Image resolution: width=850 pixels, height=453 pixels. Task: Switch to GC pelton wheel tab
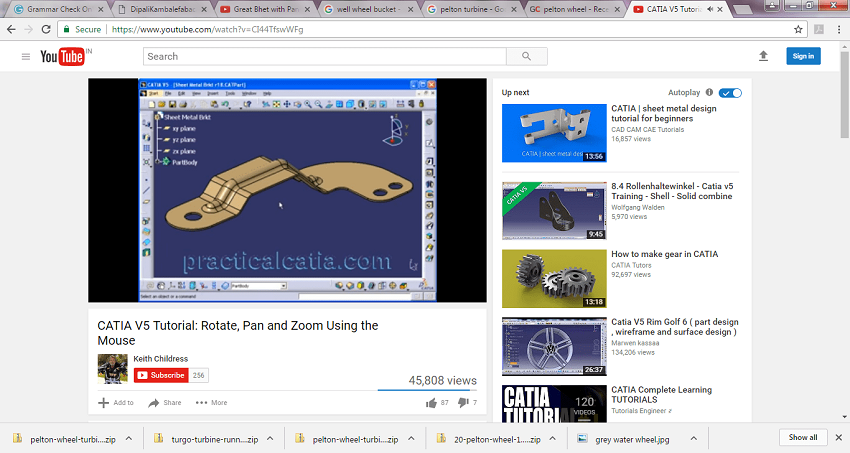[x=574, y=9]
